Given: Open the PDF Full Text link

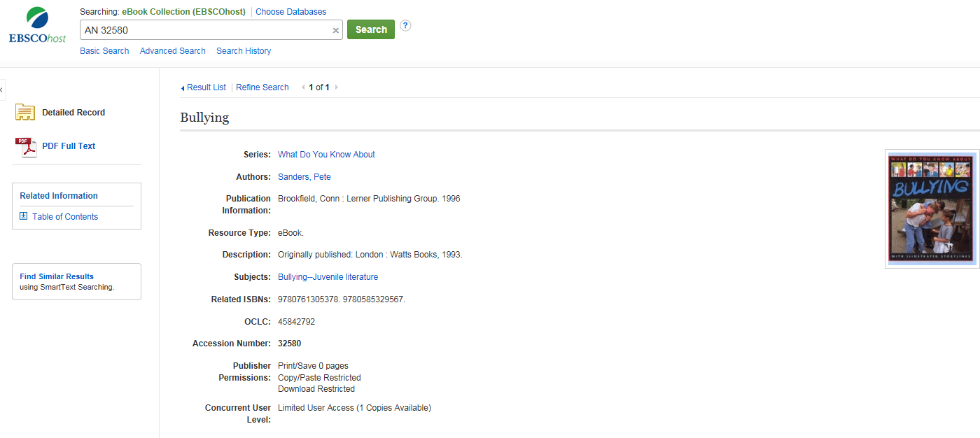Looking at the screenshot, I should [69, 146].
